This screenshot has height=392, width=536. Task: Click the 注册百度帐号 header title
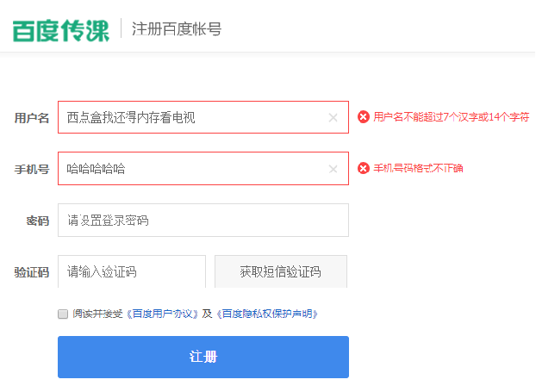(177, 29)
